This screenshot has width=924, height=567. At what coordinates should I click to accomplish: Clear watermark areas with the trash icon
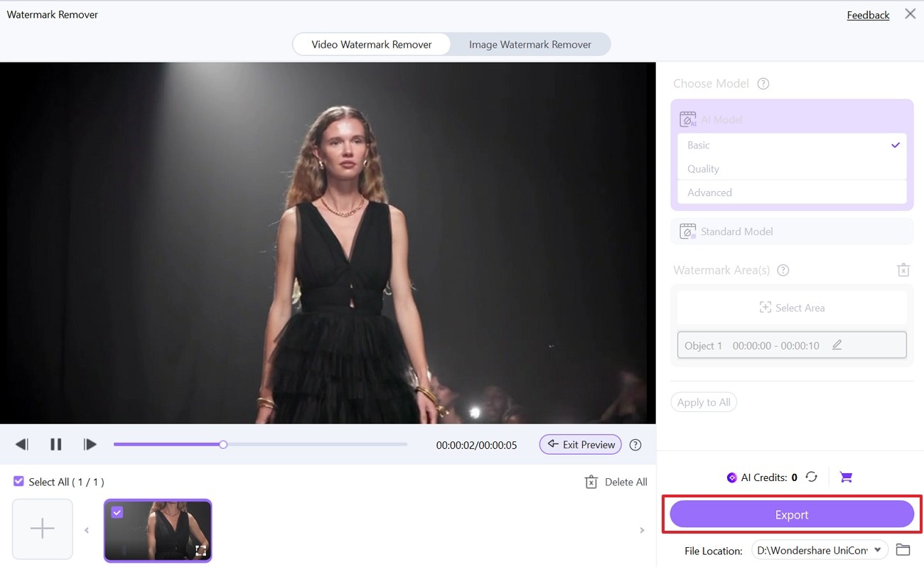pos(903,270)
